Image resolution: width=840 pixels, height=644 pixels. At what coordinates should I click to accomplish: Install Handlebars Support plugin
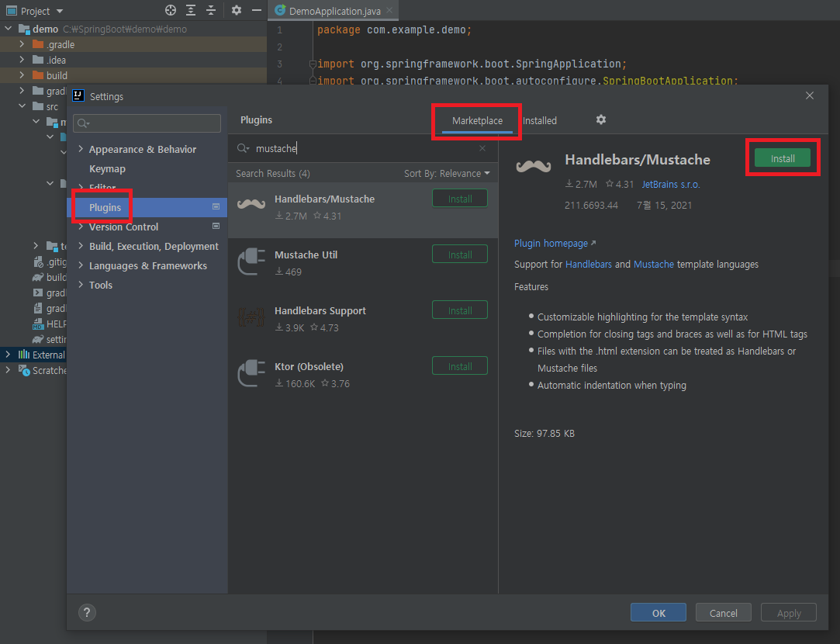[460, 310]
